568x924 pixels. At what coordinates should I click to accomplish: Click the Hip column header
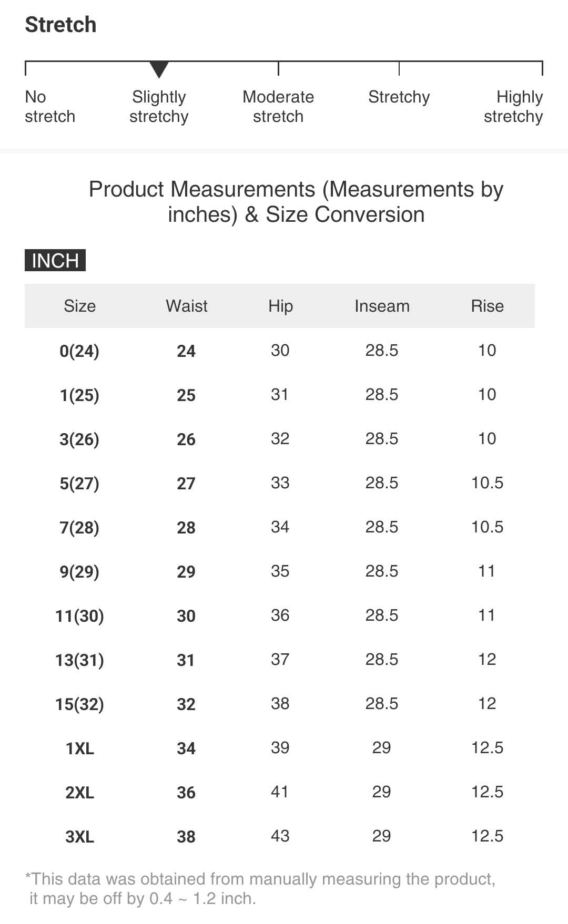(x=280, y=306)
